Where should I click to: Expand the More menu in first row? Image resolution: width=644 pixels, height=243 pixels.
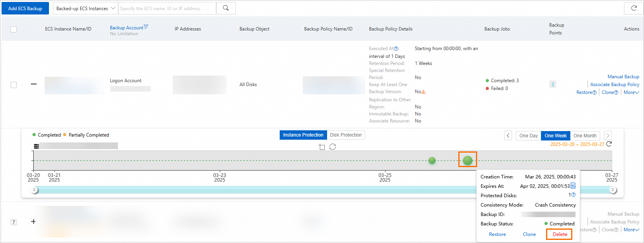631,92
